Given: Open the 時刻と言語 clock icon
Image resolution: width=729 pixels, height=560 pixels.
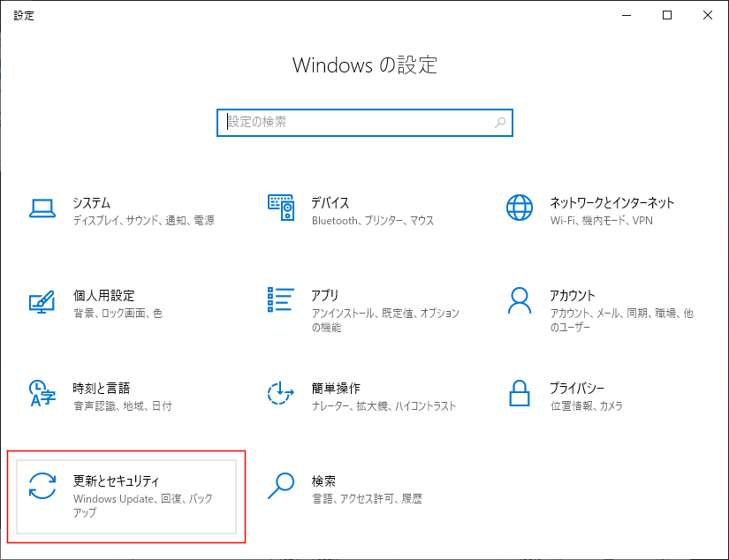Looking at the screenshot, I should click(x=42, y=393).
